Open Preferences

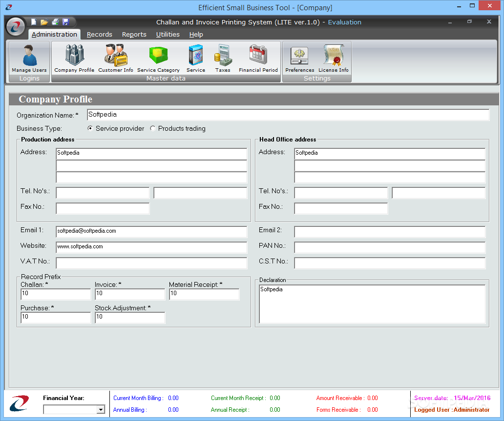point(299,59)
